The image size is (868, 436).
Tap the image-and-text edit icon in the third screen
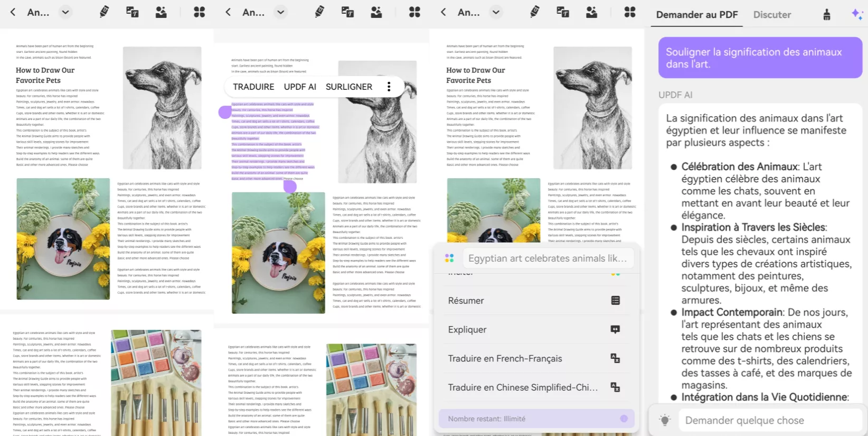(563, 12)
